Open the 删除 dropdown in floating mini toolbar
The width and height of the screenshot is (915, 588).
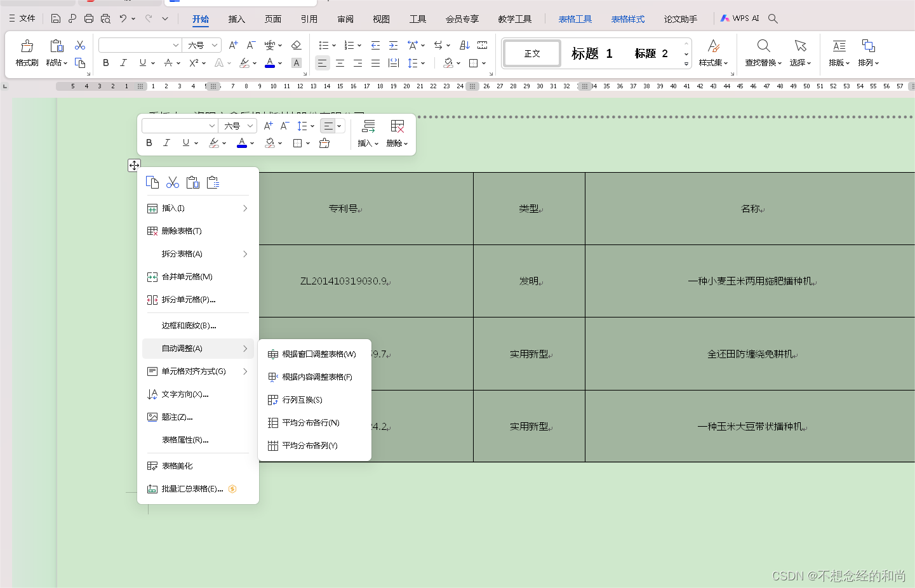tap(397, 143)
